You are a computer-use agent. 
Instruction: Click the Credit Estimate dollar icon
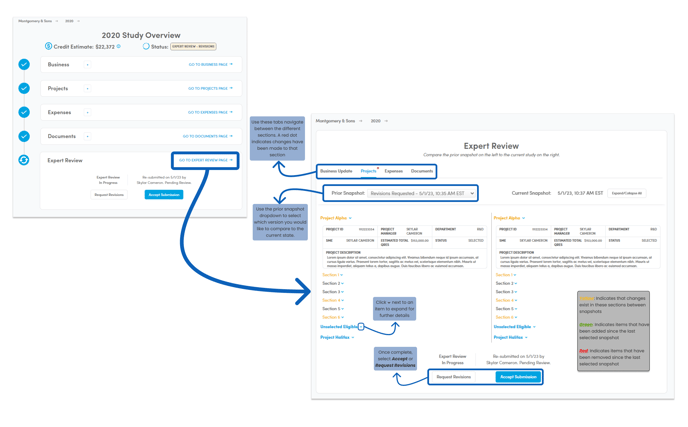(48, 46)
